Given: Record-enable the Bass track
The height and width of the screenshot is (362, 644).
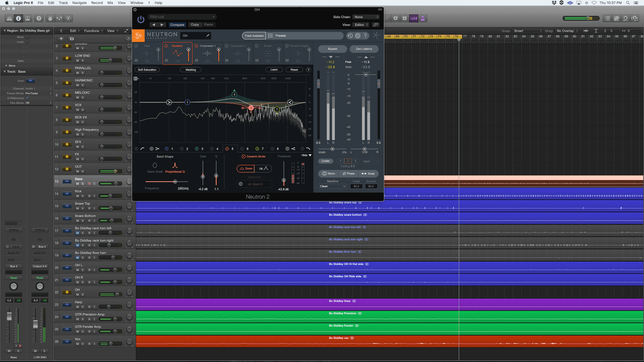Looking at the screenshot, I should click(89, 184).
